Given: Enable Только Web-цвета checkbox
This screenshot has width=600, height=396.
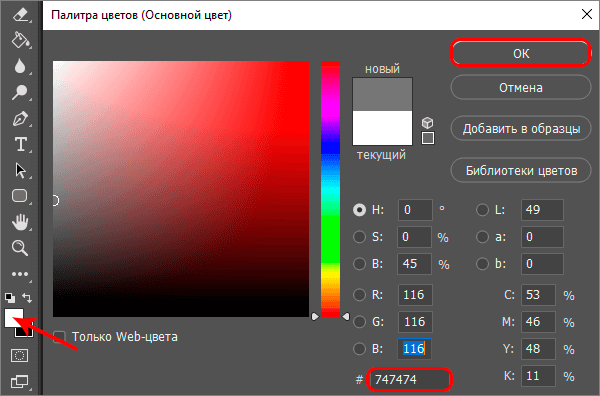Looking at the screenshot, I should (59, 337).
